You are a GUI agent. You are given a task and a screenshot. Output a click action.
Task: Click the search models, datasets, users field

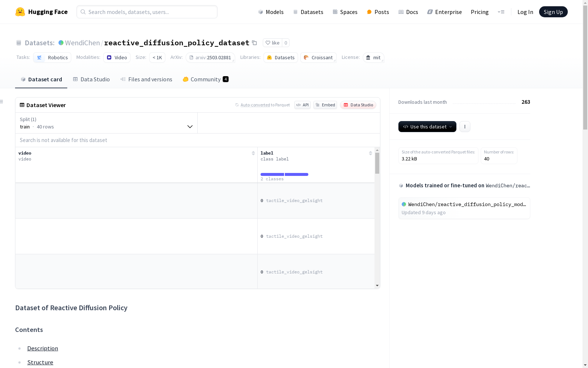pos(147,12)
